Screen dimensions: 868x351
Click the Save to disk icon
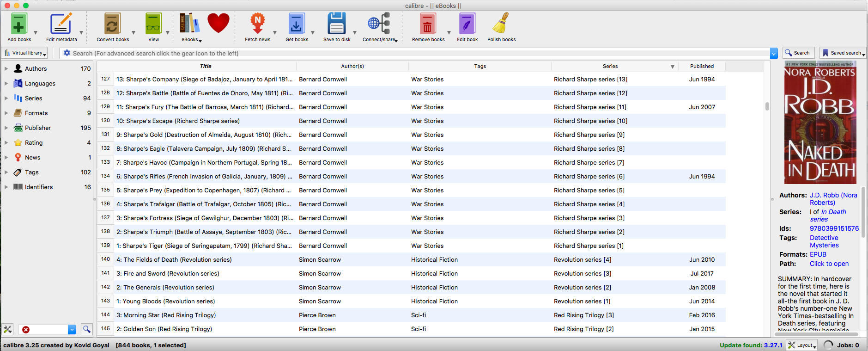point(336,24)
